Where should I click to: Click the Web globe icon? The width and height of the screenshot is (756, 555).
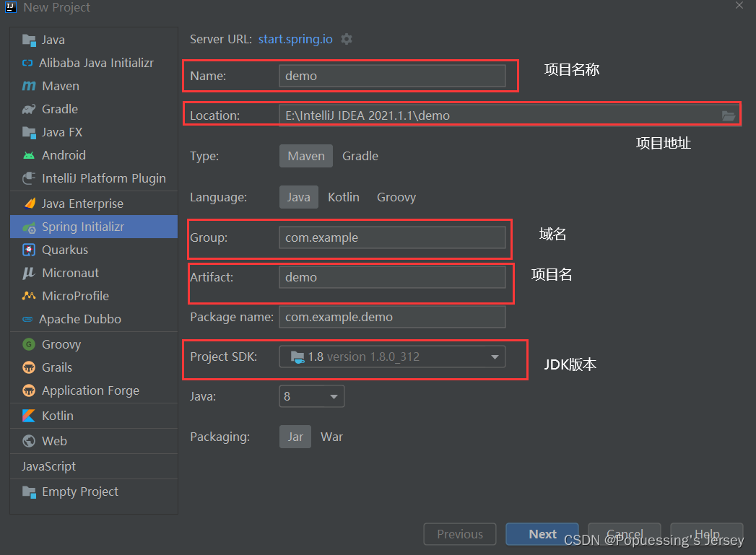[x=29, y=441]
